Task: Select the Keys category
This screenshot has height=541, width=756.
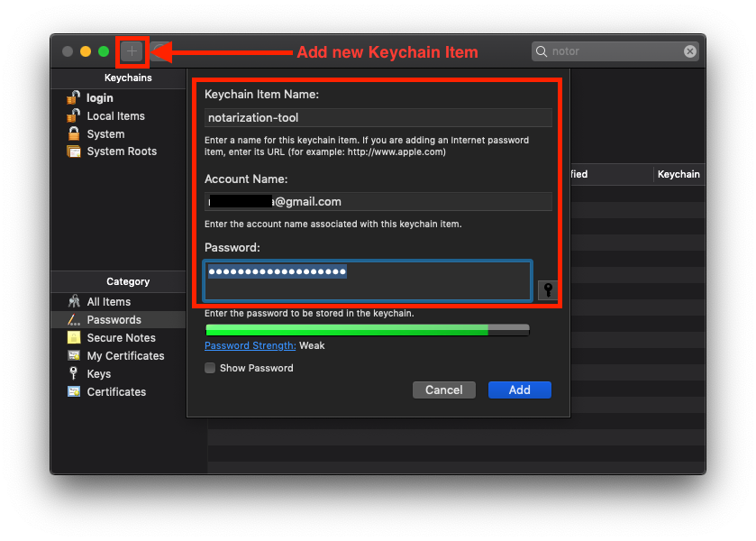Action: [x=98, y=374]
